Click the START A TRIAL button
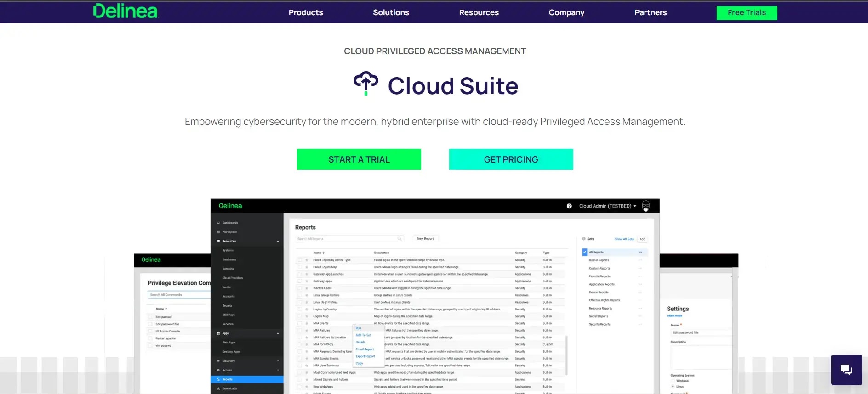 click(x=359, y=159)
